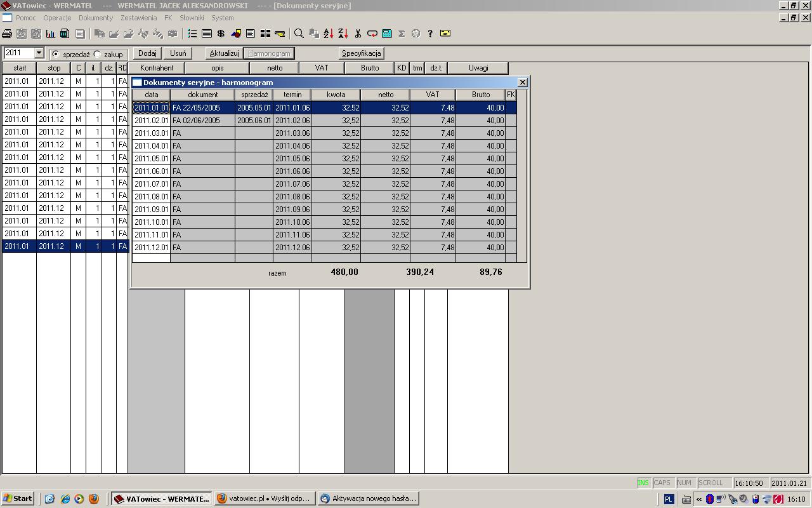The height and width of the screenshot is (508, 812).
Task: Click the scissors cut icon
Action: (358, 34)
